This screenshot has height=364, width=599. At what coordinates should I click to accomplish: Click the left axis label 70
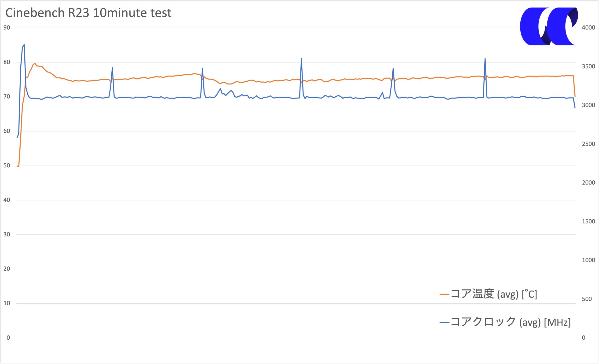click(x=7, y=96)
